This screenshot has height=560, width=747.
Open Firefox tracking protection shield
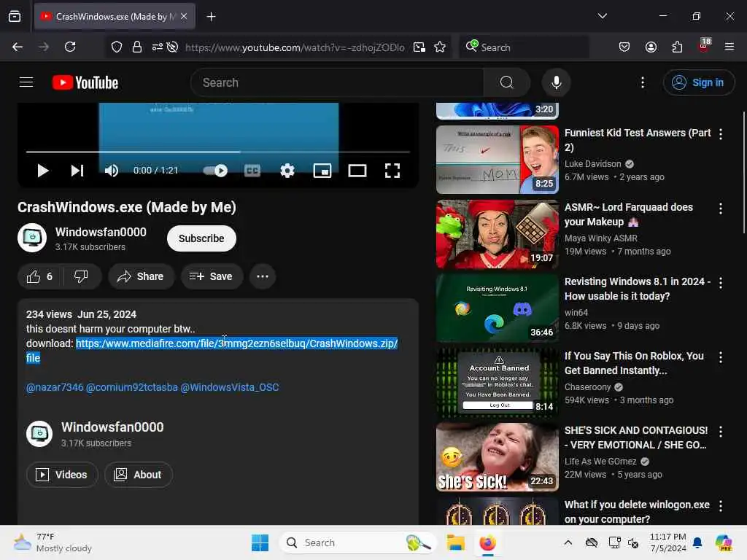click(x=117, y=47)
